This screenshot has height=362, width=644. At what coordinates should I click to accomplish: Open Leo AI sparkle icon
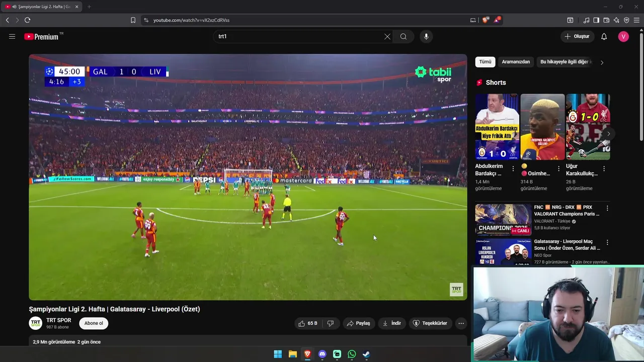[x=616, y=20]
